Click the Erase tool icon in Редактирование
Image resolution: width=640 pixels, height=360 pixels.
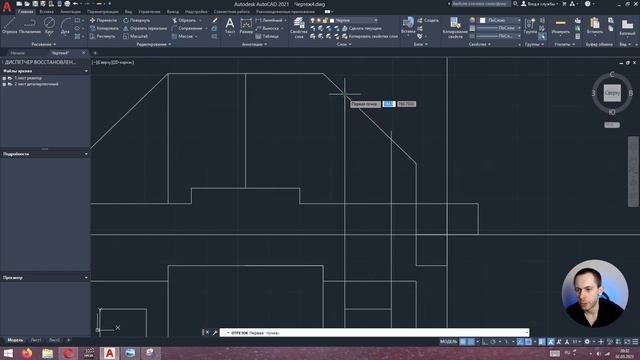(215, 20)
